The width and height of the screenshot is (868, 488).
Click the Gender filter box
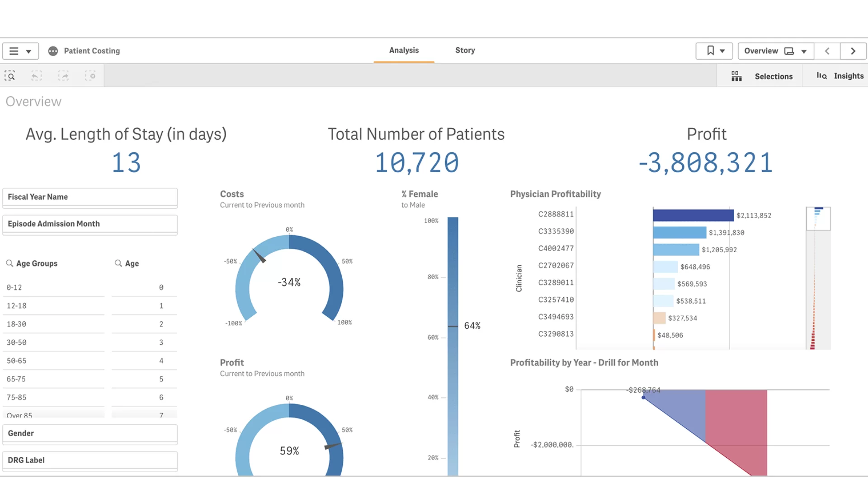pos(90,433)
